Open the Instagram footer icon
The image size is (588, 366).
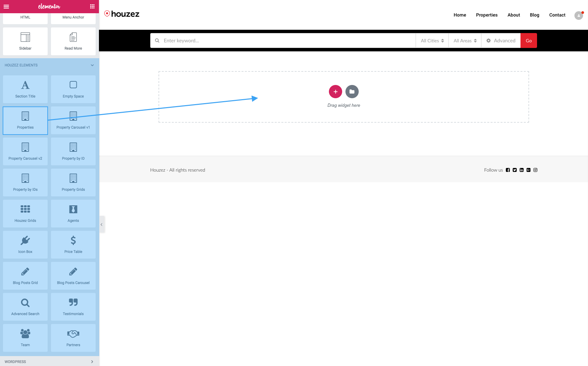tap(535, 170)
